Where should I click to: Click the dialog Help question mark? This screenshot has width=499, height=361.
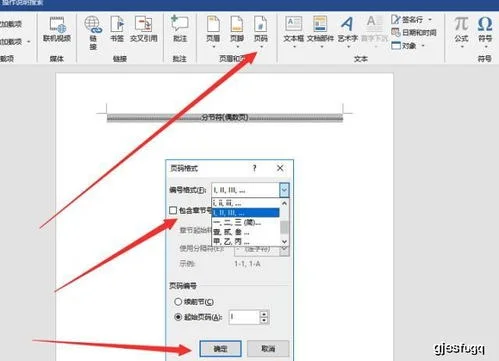(254, 168)
